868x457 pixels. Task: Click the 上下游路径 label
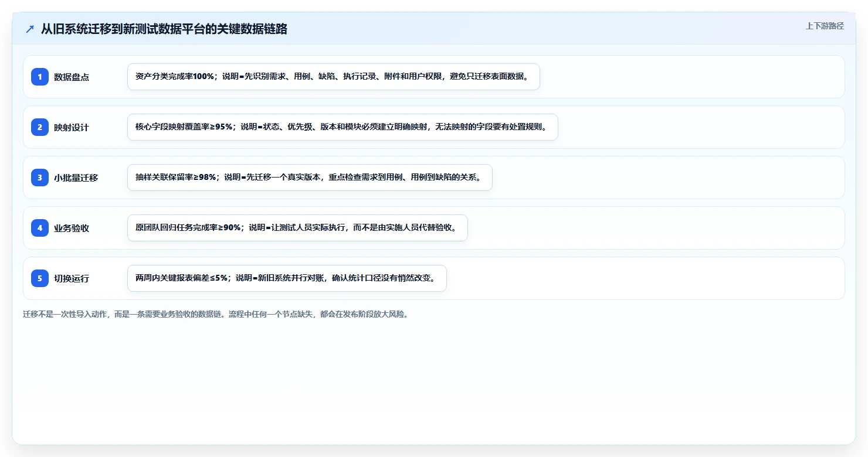[x=825, y=26]
